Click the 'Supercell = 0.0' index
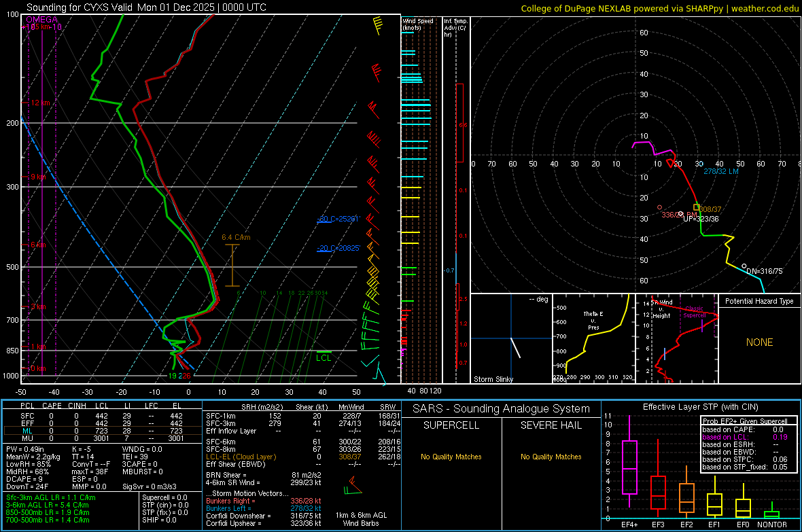The image size is (802, 532). point(164,497)
